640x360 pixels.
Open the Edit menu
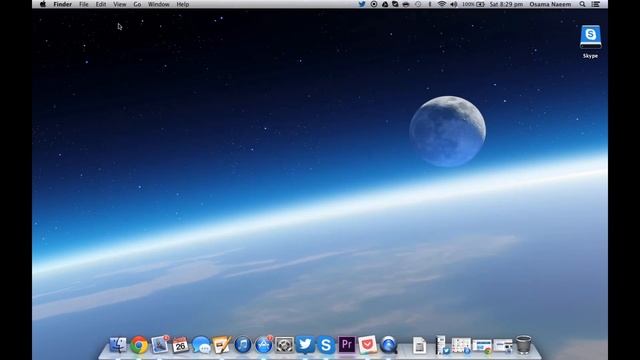click(x=101, y=4)
